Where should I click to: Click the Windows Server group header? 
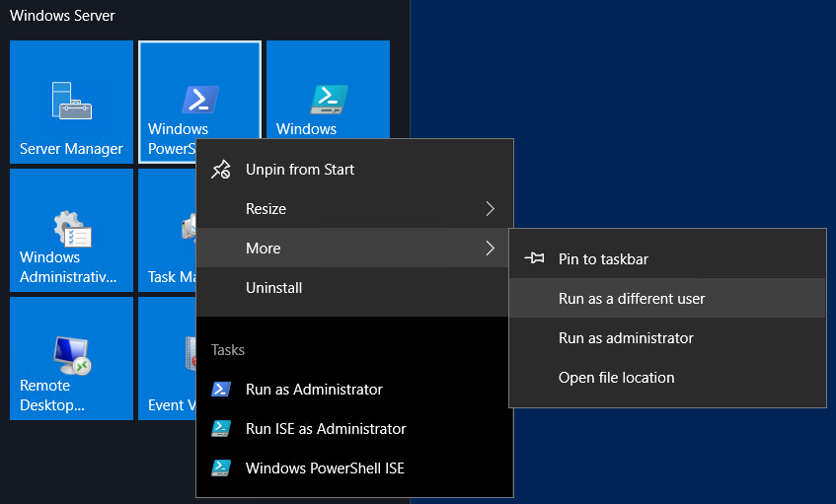click(x=62, y=16)
